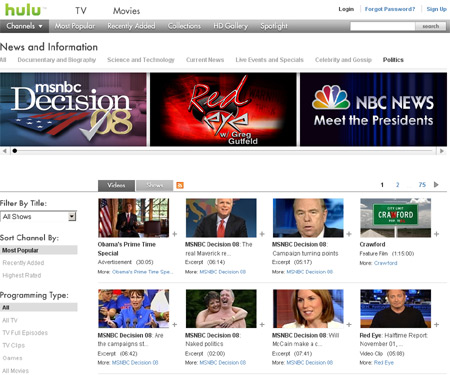Filter programming type to TV Clips
The image size is (450, 375).
(14, 345)
